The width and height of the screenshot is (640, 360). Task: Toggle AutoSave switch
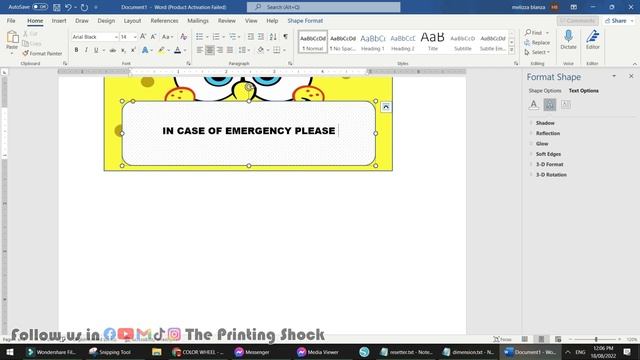pyautogui.click(x=40, y=7)
